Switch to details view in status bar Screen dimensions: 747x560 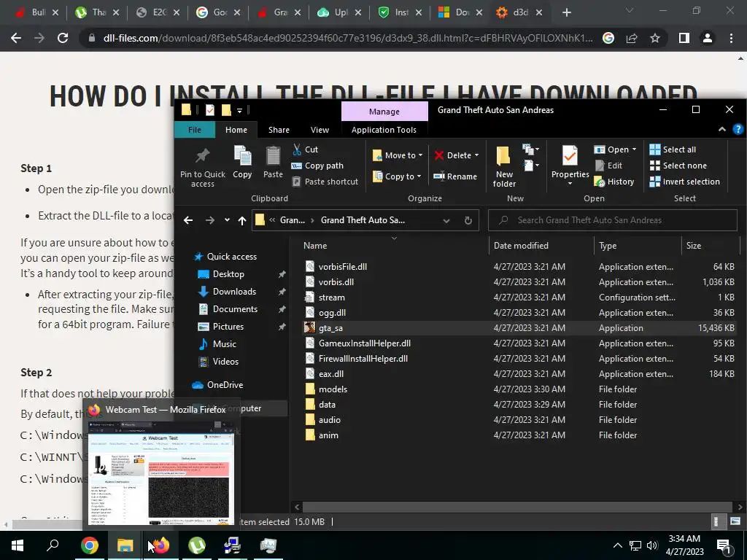716,521
